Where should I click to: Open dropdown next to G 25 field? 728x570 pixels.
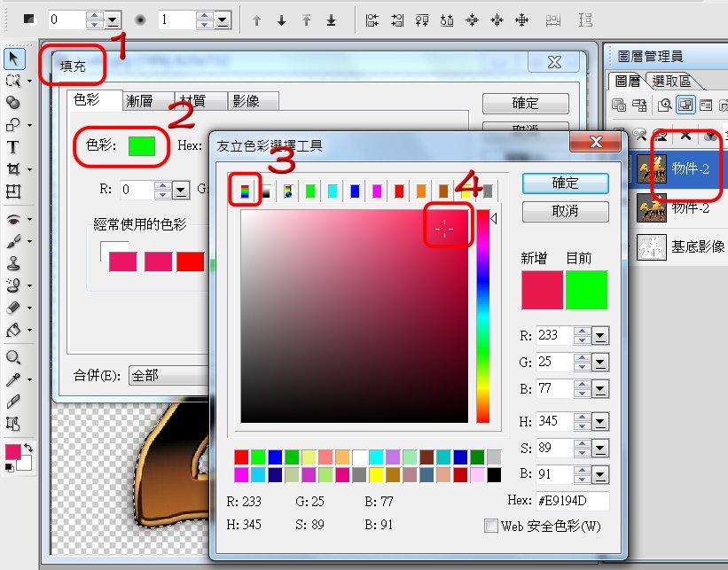pyautogui.click(x=599, y=362)
